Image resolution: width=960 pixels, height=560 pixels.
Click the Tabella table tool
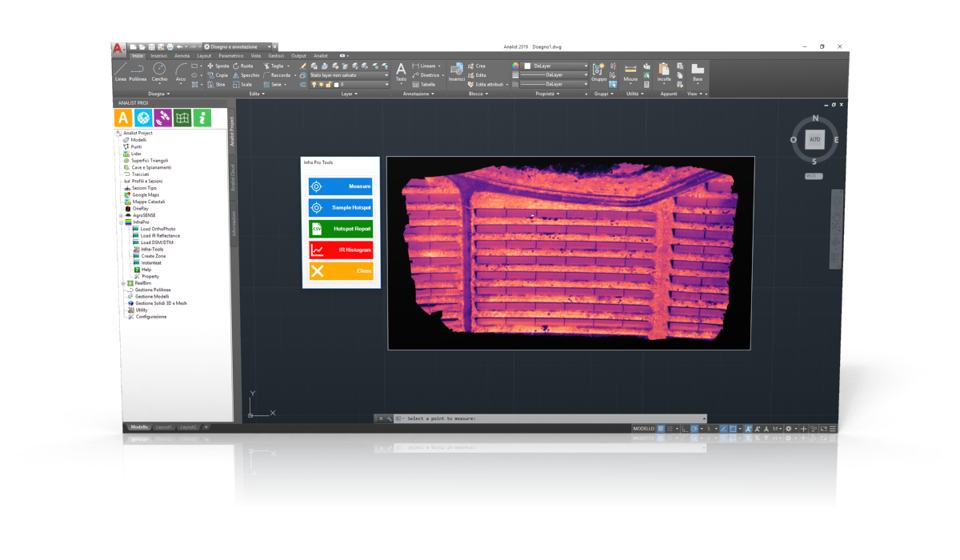(x=424, y=84)
